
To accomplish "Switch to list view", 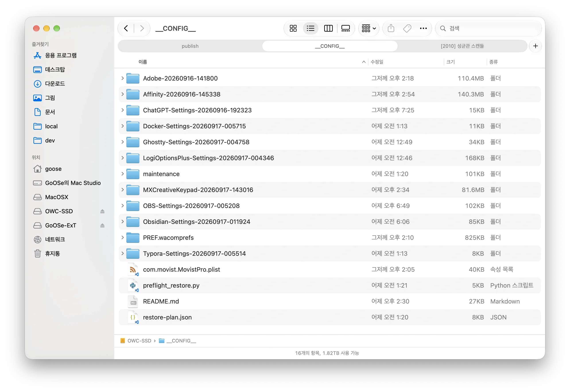I will pos(310,29).
